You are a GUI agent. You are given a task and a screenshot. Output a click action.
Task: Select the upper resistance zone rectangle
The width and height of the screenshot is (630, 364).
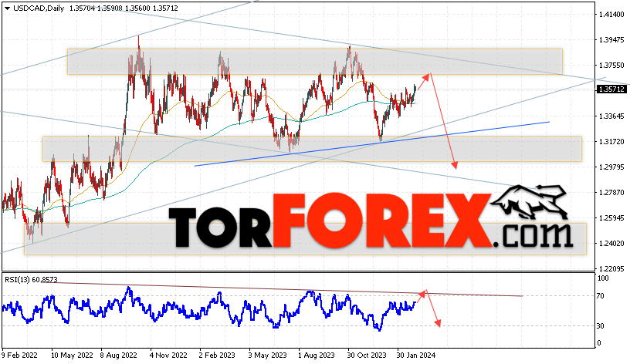tap(314, 62)
